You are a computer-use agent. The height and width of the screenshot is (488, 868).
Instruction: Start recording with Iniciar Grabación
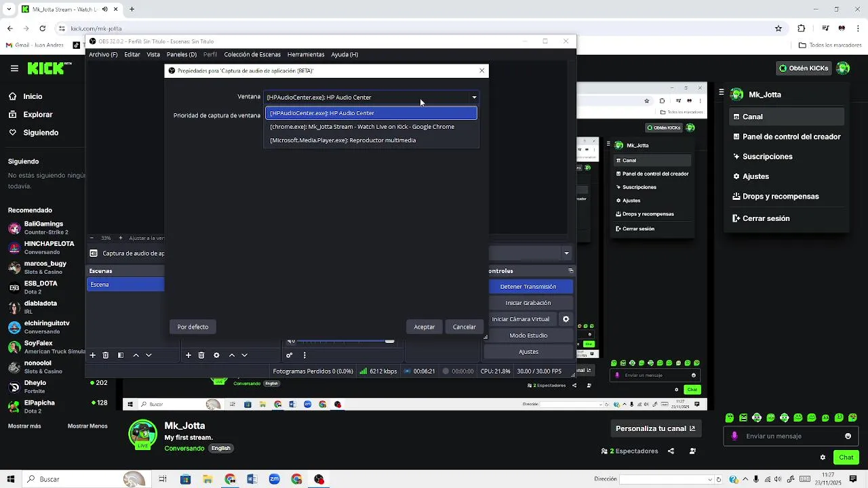pyautogui.click(x=528, y=303)
